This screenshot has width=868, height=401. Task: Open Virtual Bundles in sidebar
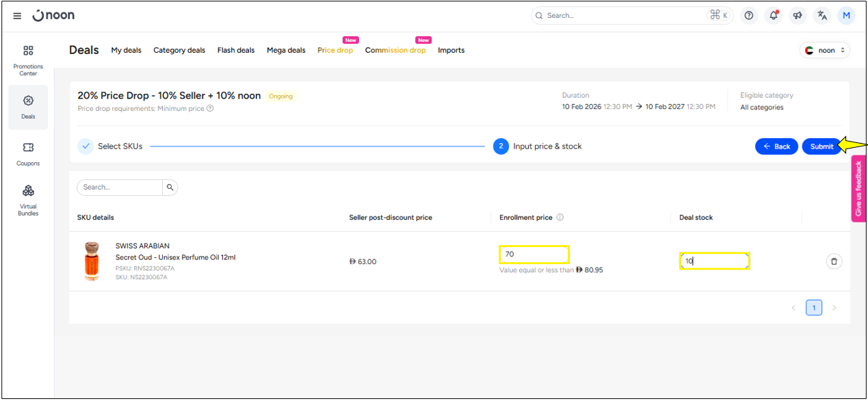(28, 199)
